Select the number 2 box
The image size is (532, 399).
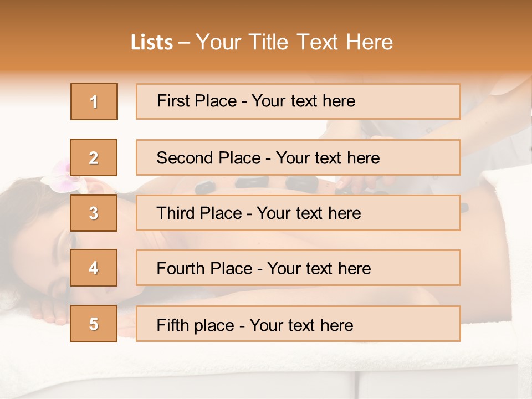(x=94, y=157)
